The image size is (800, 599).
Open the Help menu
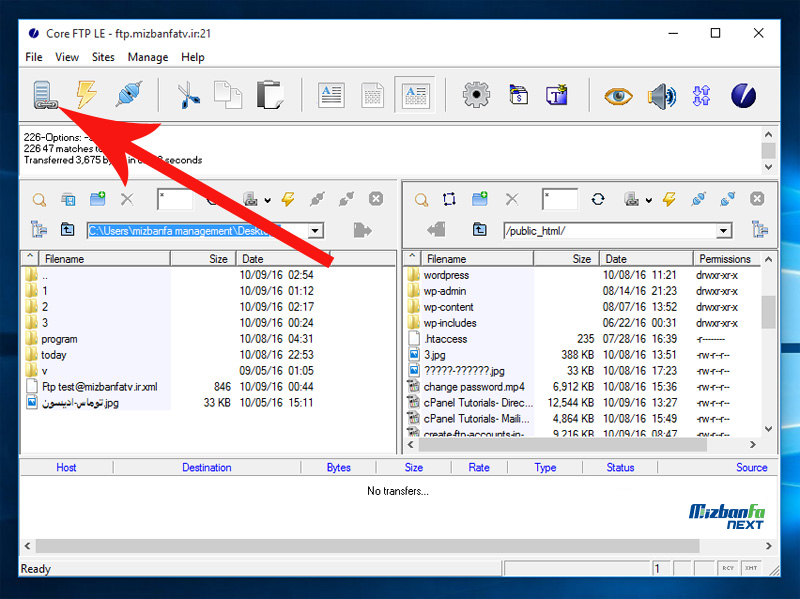[193, 57]
